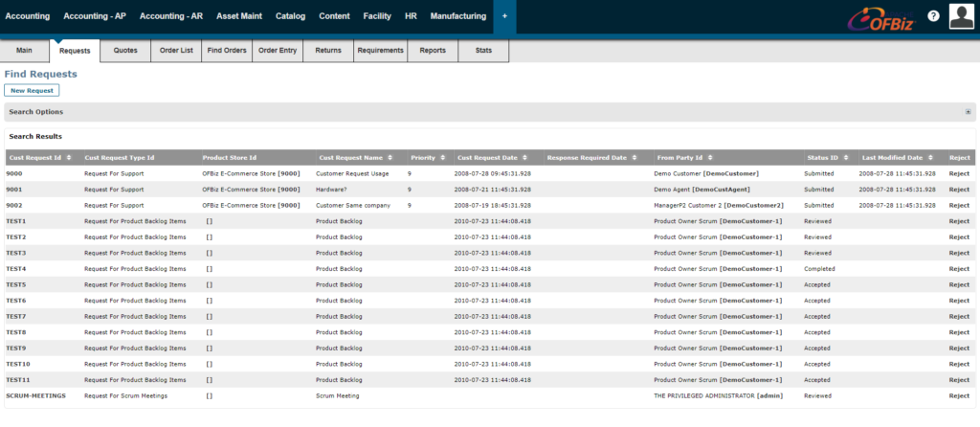Sort by Priority column header
This screenshot has width=980, height=427.
(422, 157)
